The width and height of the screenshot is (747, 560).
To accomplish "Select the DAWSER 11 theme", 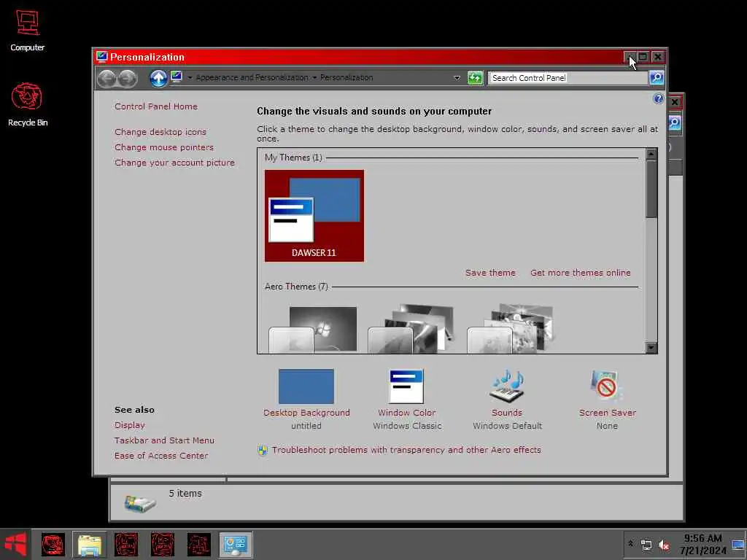I will click(314, 216).
